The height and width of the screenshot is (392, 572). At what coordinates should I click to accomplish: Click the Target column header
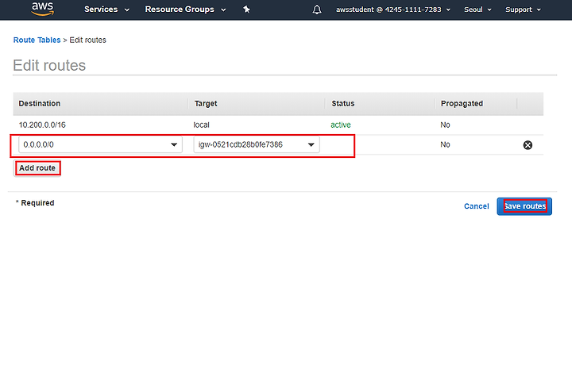point(206,103)
